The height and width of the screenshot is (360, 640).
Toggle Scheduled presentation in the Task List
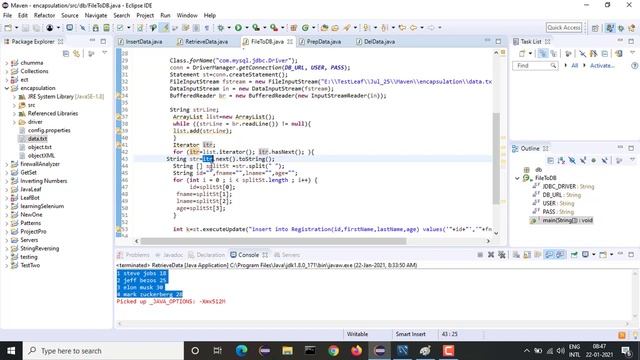point(553,53)
